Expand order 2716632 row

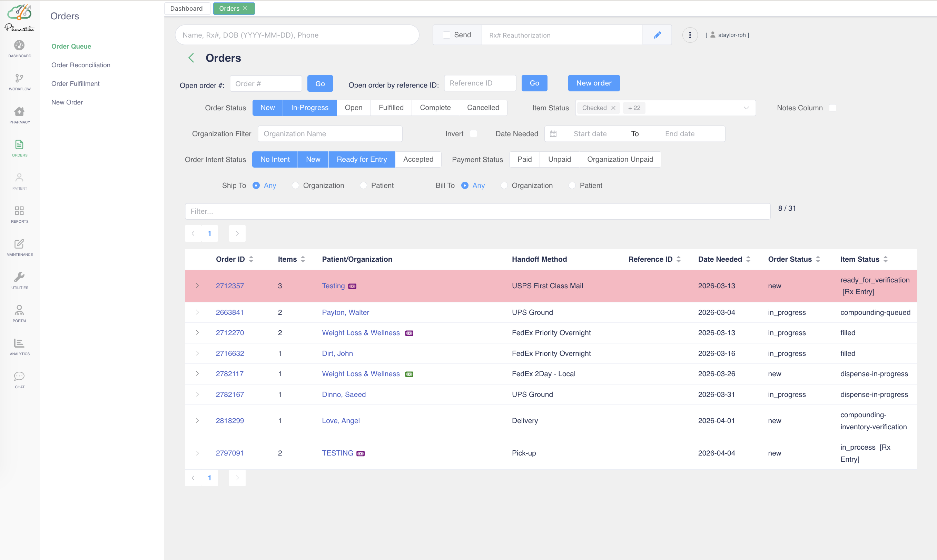point(197,353)
